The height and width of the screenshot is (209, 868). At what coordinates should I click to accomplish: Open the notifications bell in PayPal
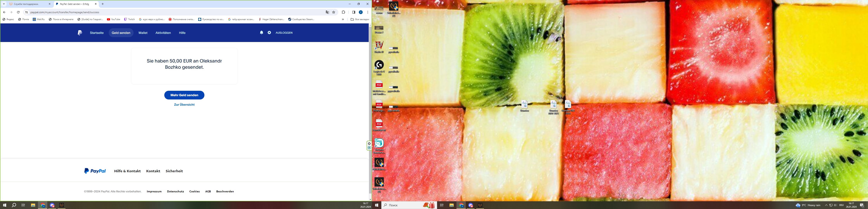(262, 33)
